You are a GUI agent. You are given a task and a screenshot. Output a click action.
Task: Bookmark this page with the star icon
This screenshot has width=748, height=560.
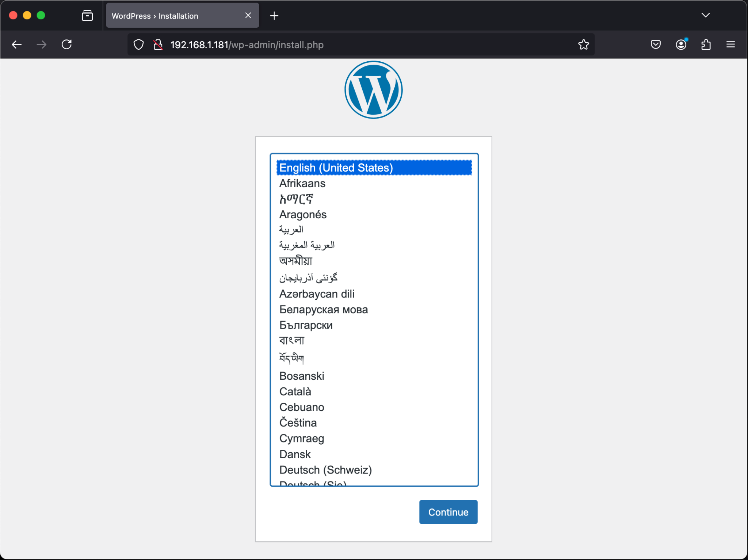click(x=583, y=44)
